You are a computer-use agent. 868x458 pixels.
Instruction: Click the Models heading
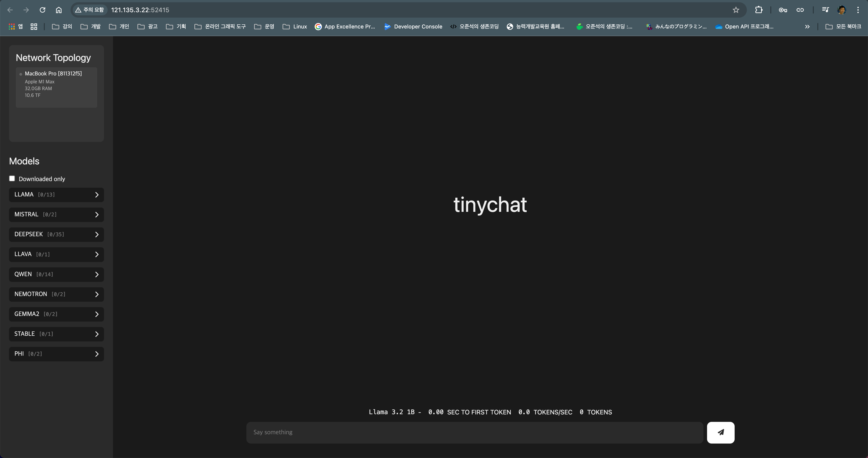click(x=24, y=161)
